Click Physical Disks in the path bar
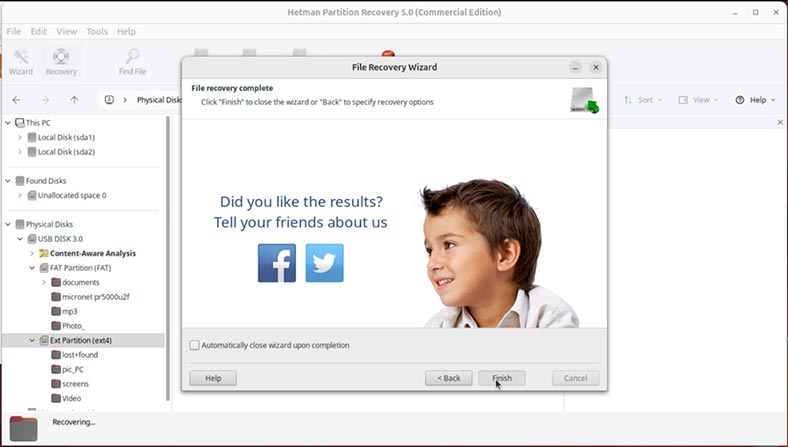The image size is (788, 447). [x=159, y=100]
